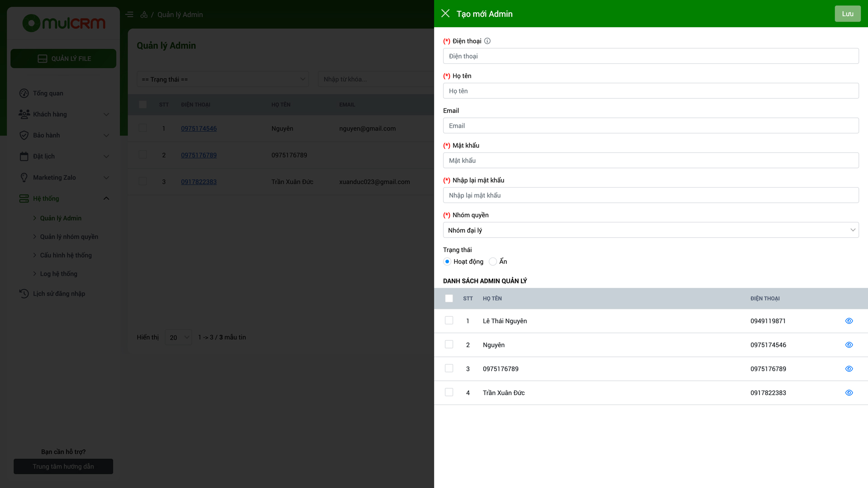Viewport: 868px width, 488px height.
Task: Toggle select-all checkbox in admin list header
Action: coord(449,298)
